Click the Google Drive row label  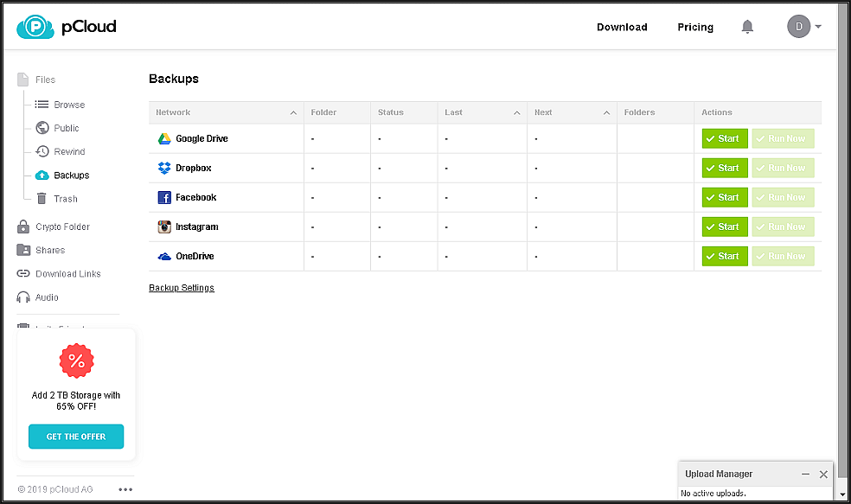point(202,139)
